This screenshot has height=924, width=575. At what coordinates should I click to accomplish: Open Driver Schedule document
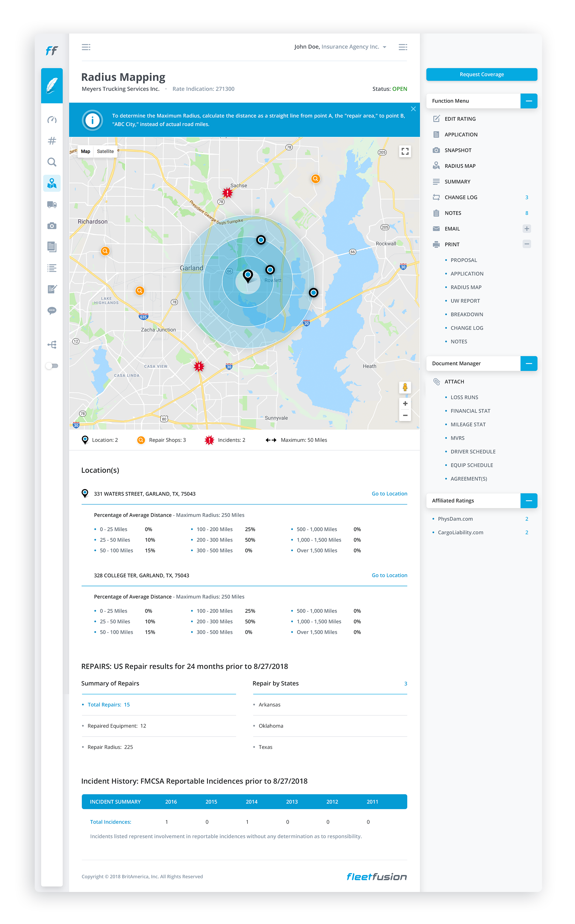[473, 452]
